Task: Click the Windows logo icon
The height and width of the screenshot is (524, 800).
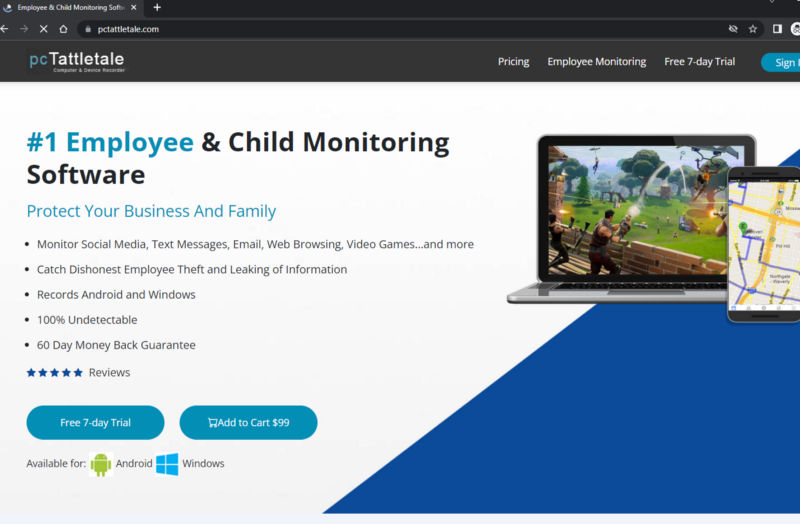Action: tap(167, 464)
